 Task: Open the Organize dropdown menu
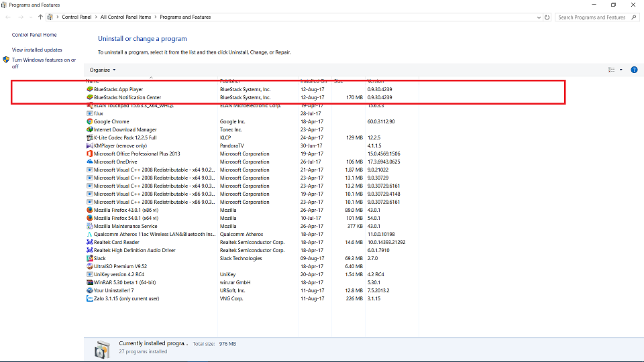point(103,70)
